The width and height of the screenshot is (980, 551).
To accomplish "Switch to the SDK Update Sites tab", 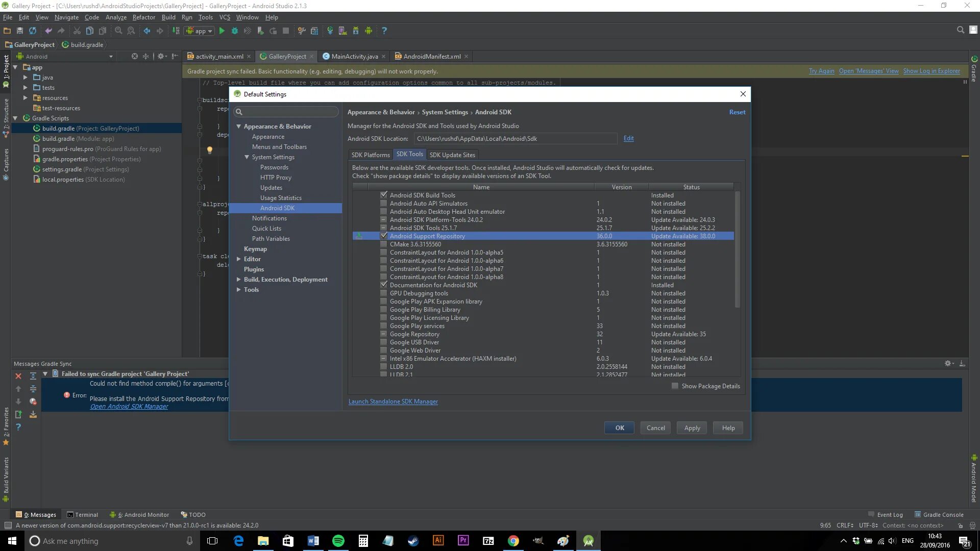I will [452, 155].
